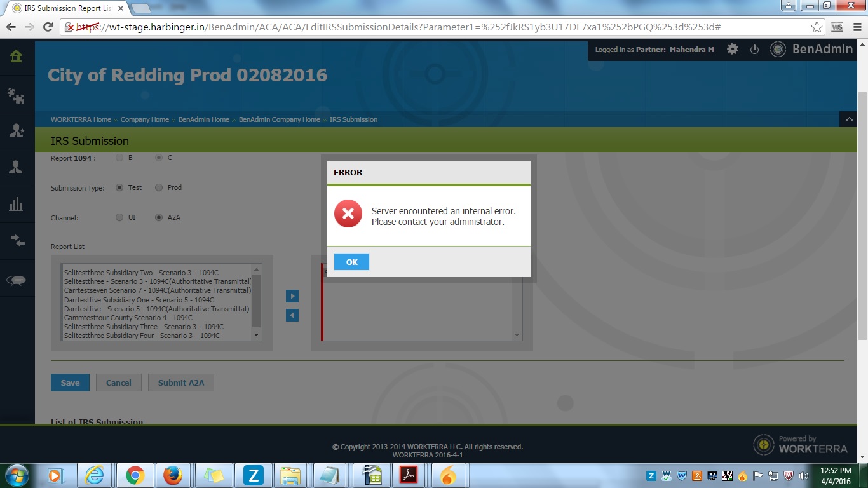
Task: Select Report 1094 option B
Action: coord(119,158)
